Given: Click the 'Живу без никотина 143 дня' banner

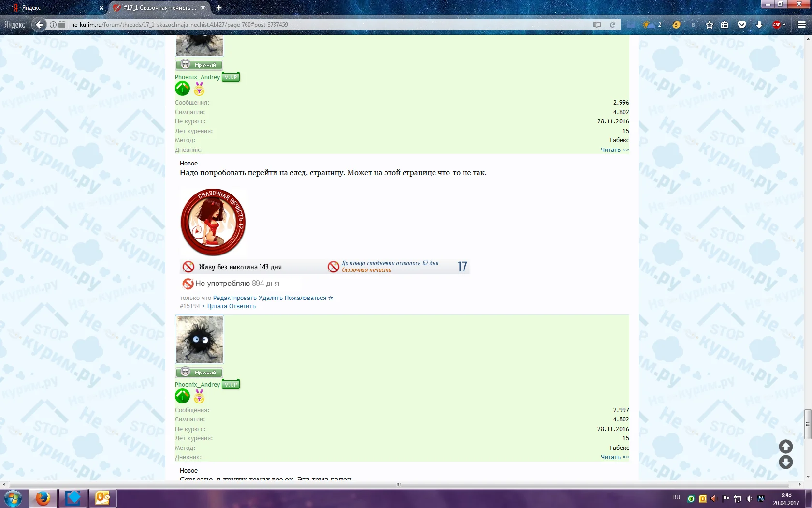Looking at the screenshot, I should coord(252,267).
